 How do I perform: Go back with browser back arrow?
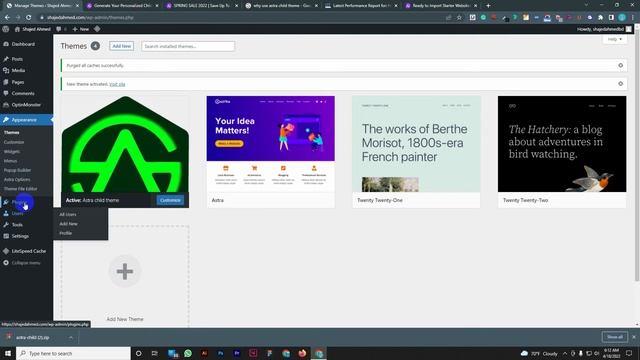tap(7, 18)
